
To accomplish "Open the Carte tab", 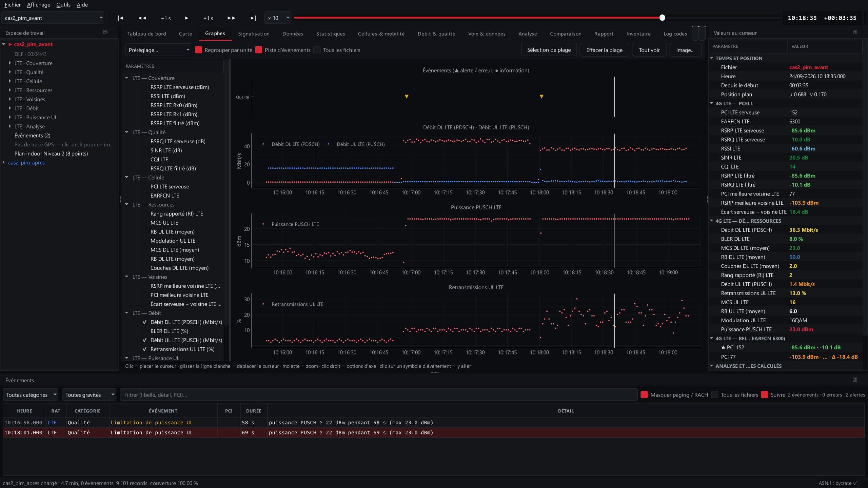I will [x=185, y=34].
